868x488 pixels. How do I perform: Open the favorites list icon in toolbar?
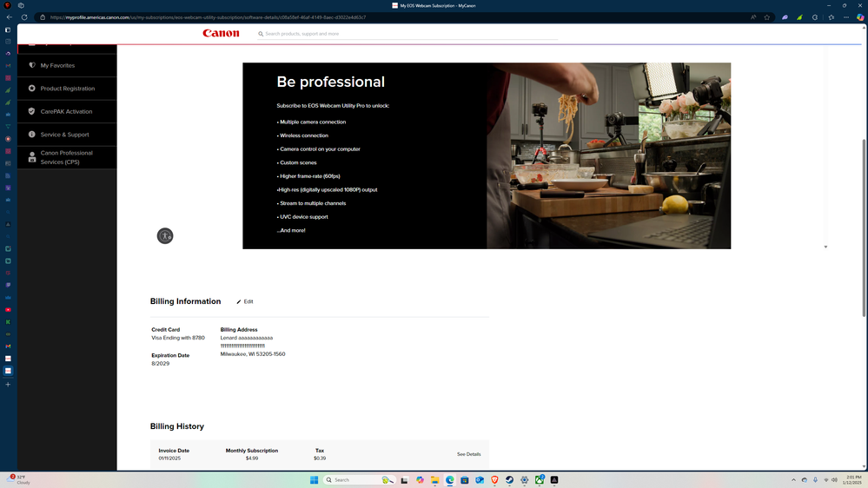[831, 17]
